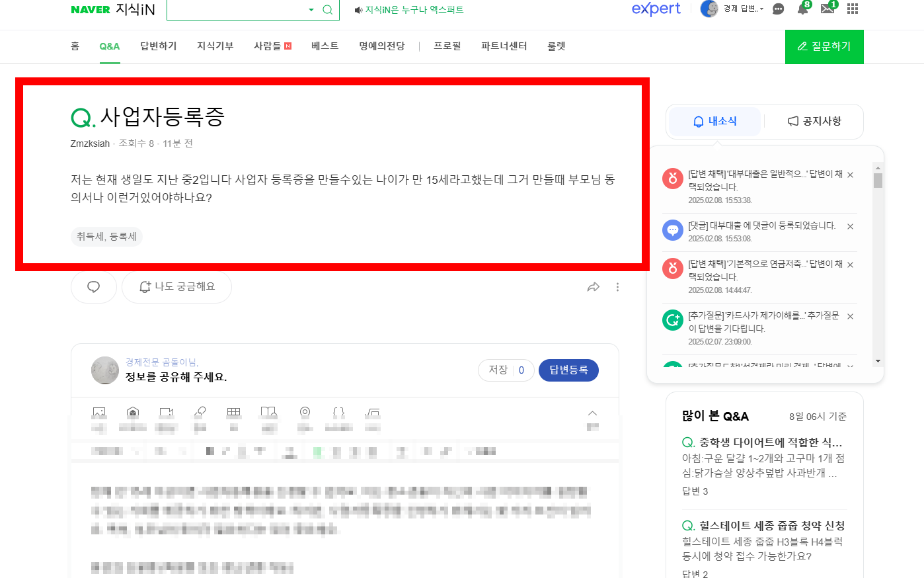
Task: Open the '[추가질문] 카드사가 제가이해를..' notification text
Action: click(764, 322)
